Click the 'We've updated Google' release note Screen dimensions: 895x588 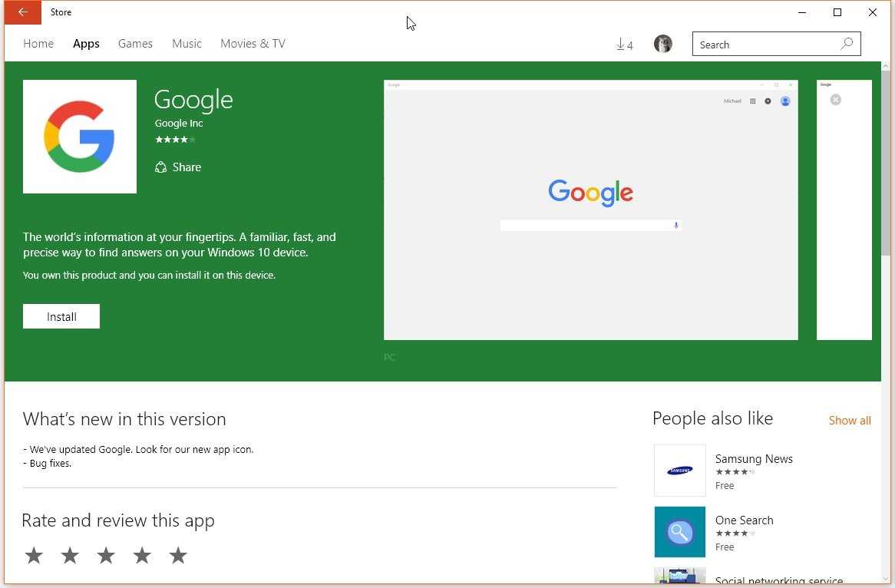point(139,449)
